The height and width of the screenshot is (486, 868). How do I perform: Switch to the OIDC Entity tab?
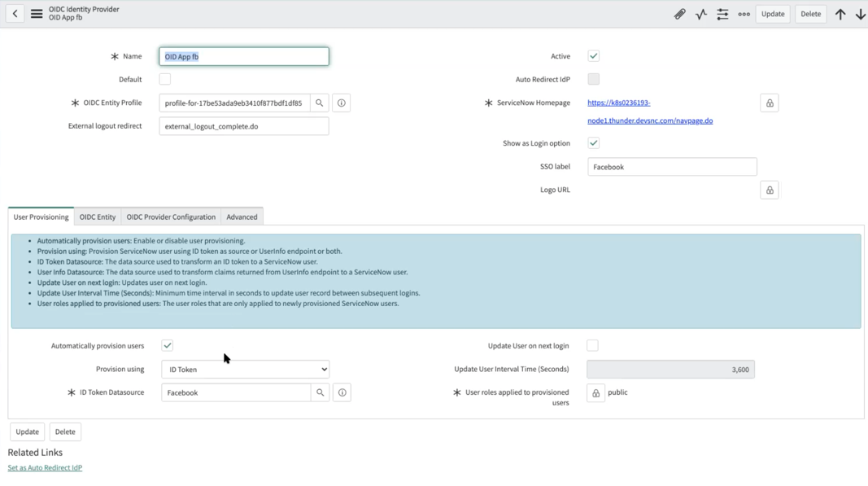coord(98,217)
